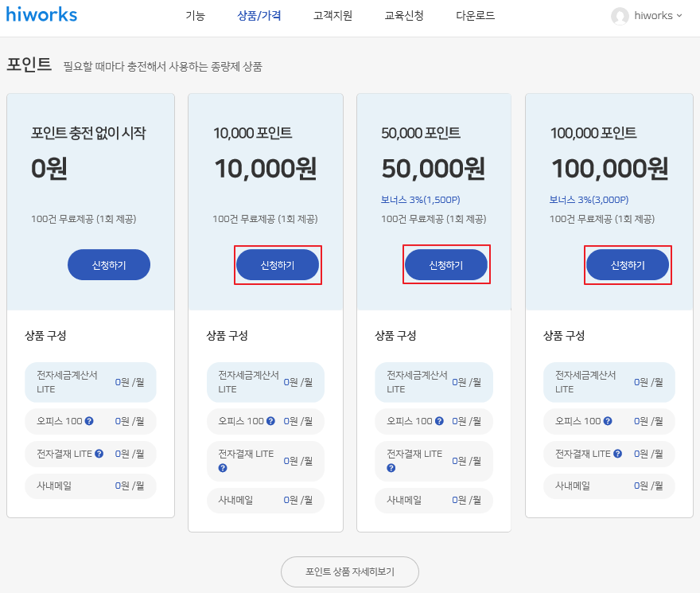700x593 pixels.
Task: Click 오피스 100 help icon in 10,000 포인트 plan
Action: click(270, 421)
